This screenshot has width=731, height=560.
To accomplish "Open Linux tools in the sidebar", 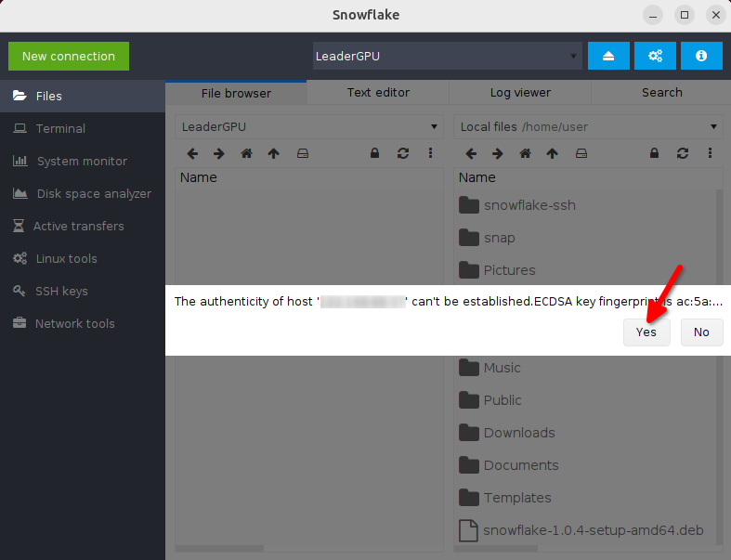I will point(83,259).
